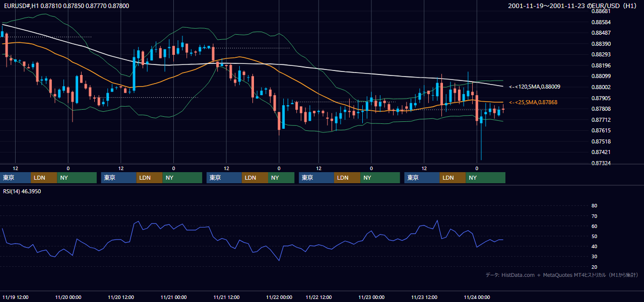The width and height of the screenshot is (644, 302).
Task: Select the RSI 50 level label
Action: coord(594,236)
